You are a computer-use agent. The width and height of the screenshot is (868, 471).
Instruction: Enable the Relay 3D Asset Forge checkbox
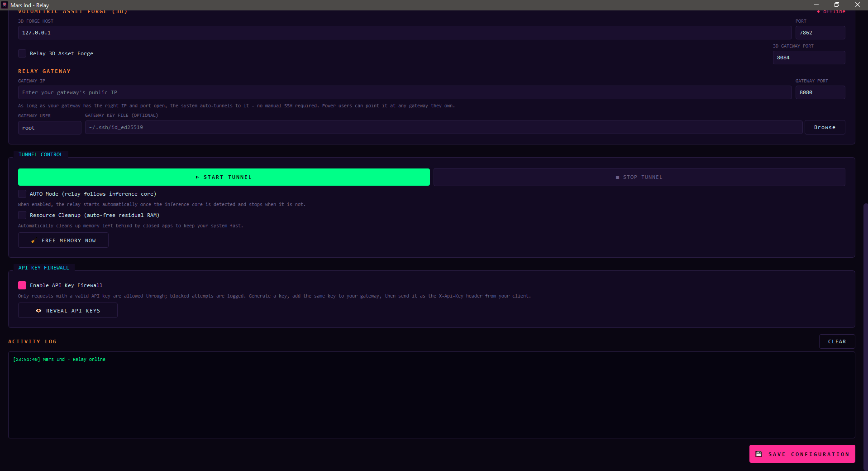tap(22, 53)
